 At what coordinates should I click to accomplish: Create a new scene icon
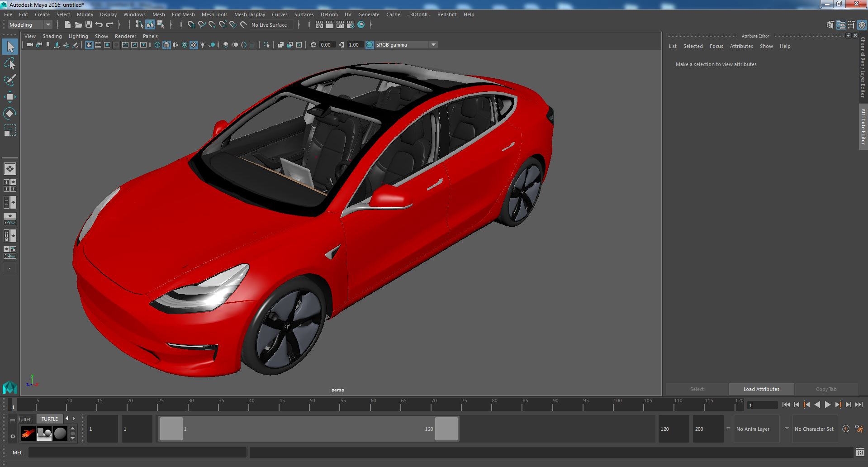pyautogui.click(x=68, y=25)
